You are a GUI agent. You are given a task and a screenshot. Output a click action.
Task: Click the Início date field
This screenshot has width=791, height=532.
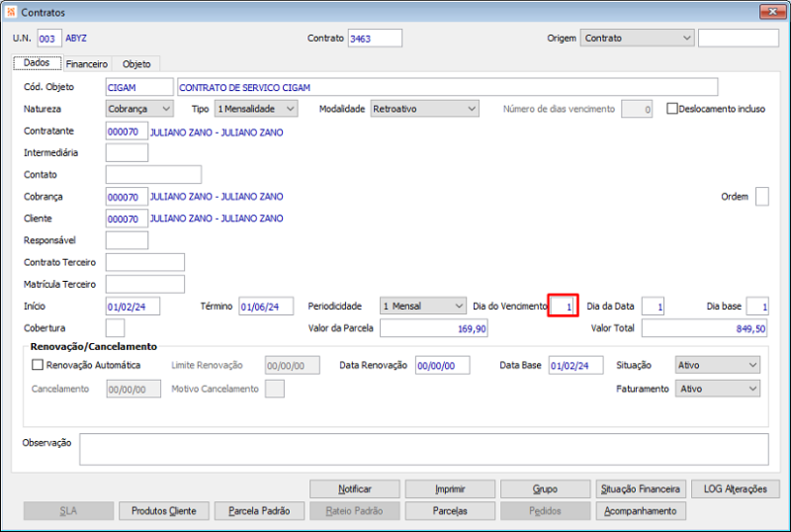point(133,306)
